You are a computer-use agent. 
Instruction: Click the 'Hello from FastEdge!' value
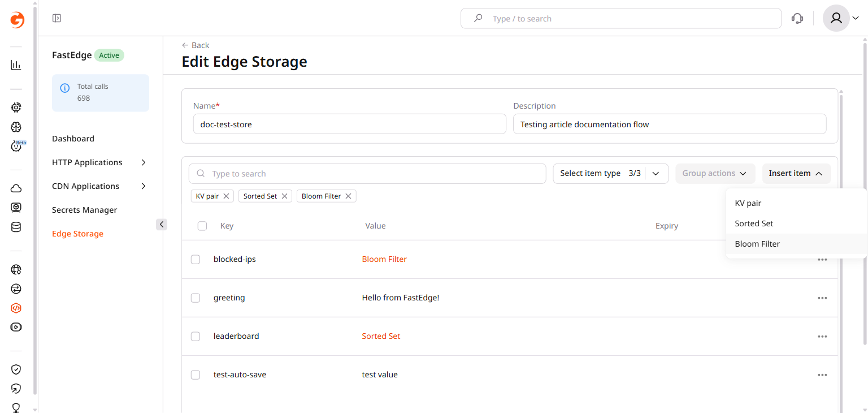401,298
